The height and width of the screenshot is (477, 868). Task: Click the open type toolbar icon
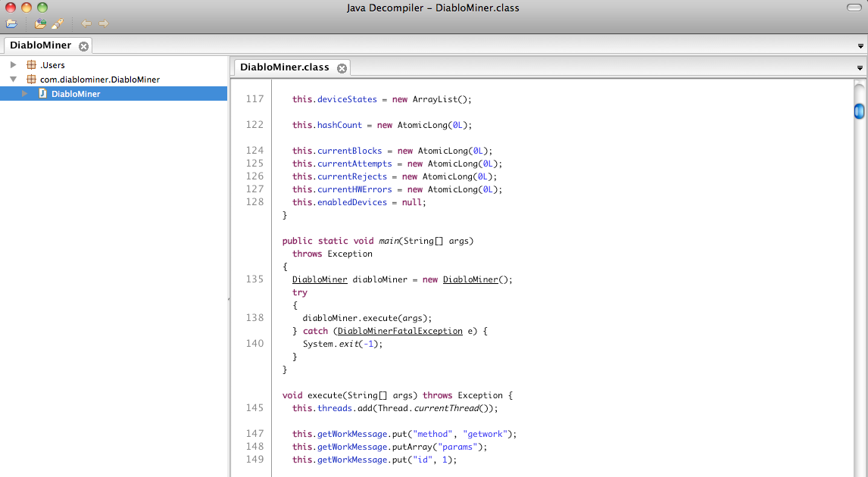(40, 23)
